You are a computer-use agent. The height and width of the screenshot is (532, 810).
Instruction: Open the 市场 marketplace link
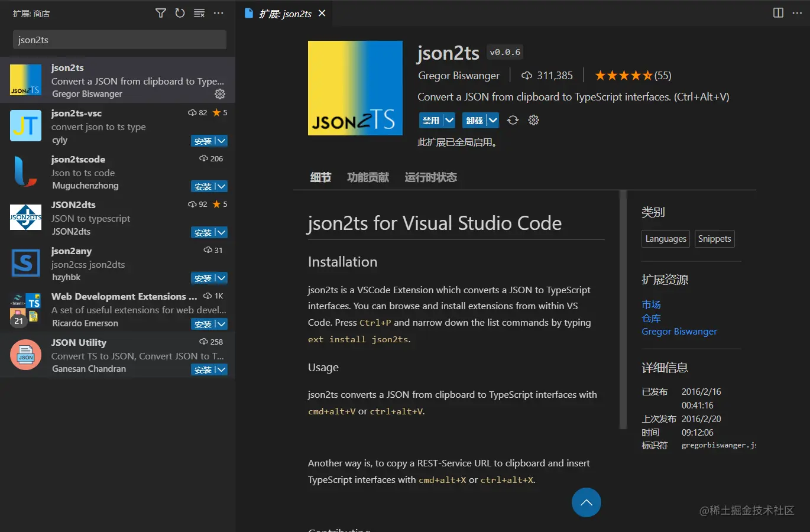click(651, 304)
